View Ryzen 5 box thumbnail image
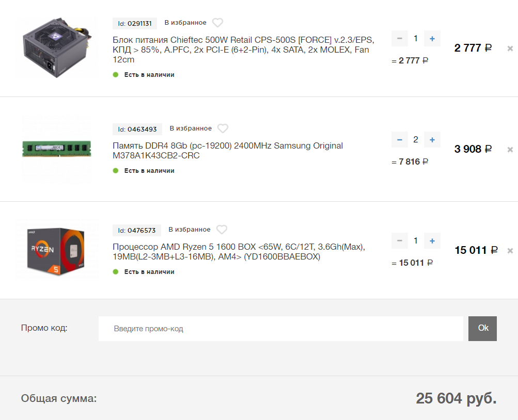 (x=57, y=250)
